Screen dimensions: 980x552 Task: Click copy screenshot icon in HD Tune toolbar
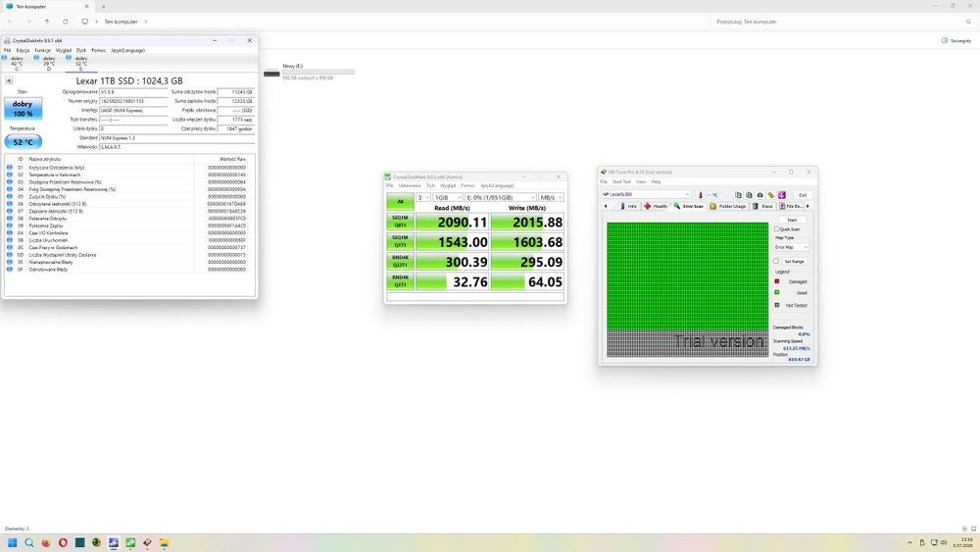[749, 195]
